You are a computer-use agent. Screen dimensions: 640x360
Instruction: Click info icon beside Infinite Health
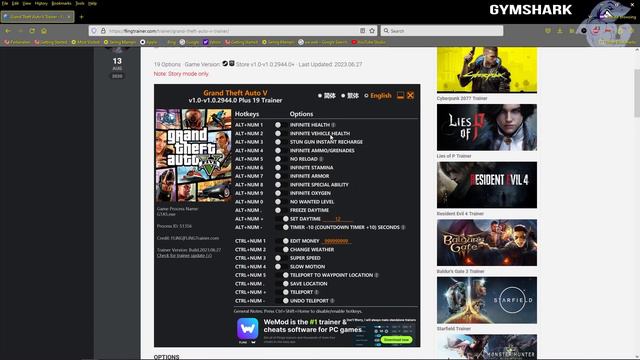pyautogui.click(x=333, y=125)
